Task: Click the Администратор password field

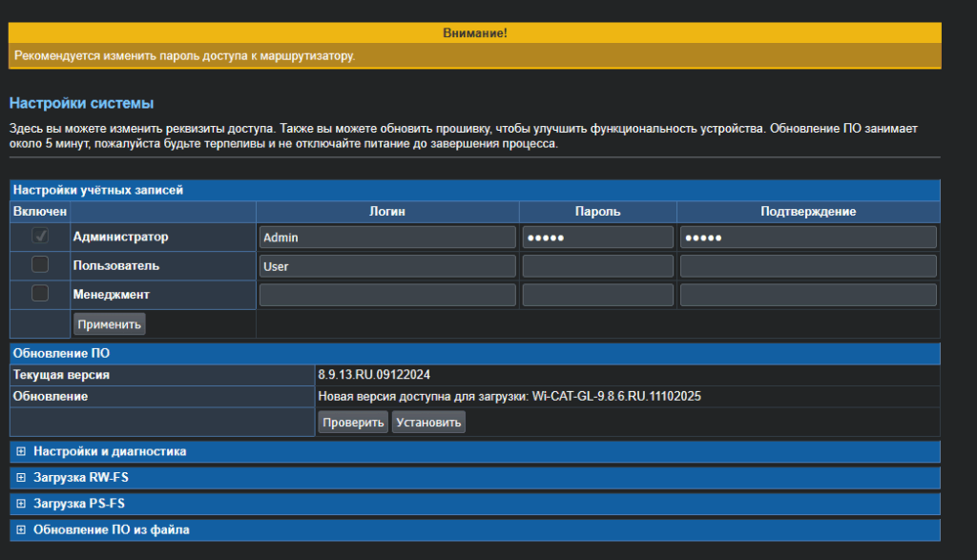Action: pos(598,238)
